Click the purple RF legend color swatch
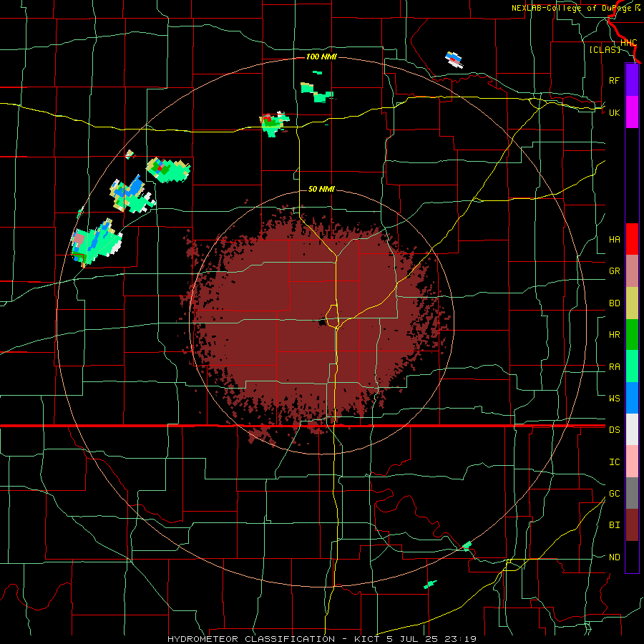This screenshot has width=644, height=644. (x=632, y=80)
